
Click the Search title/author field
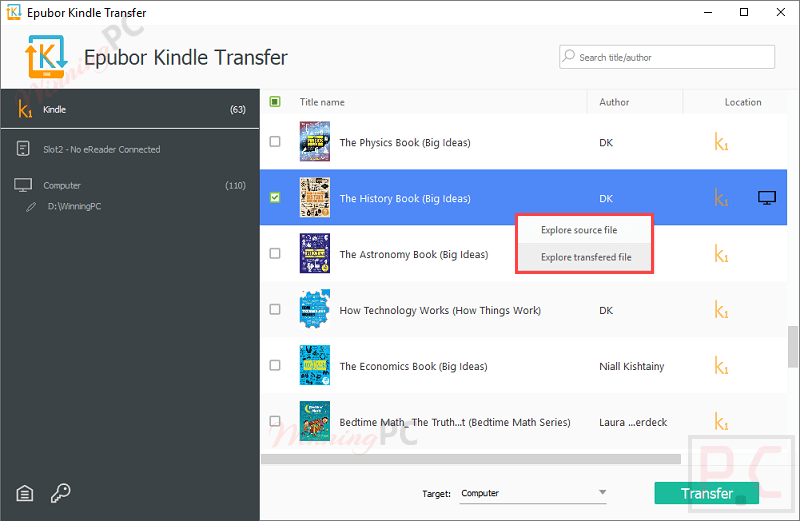(x=667, y=57)
